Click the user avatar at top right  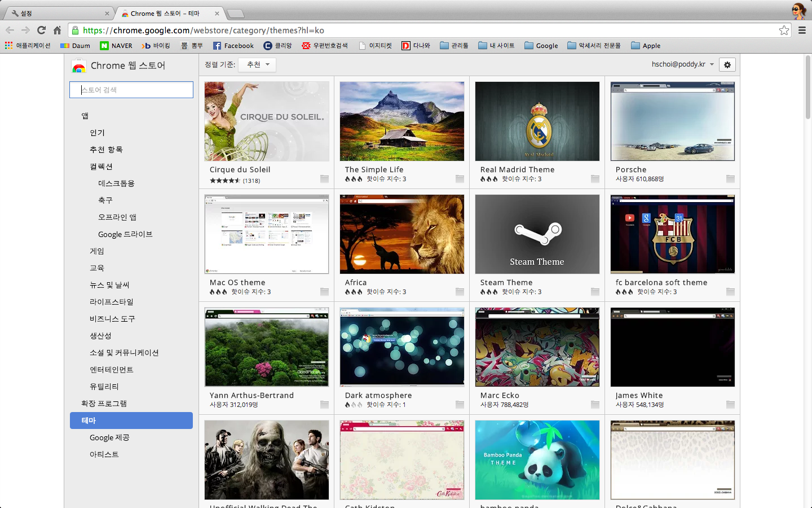click(x=799, y=11)
